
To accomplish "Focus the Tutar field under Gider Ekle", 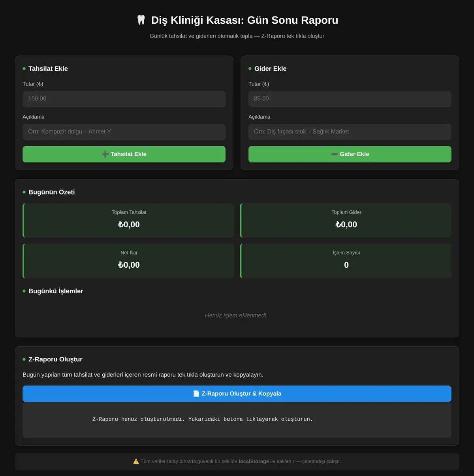I will click(350, 99).
